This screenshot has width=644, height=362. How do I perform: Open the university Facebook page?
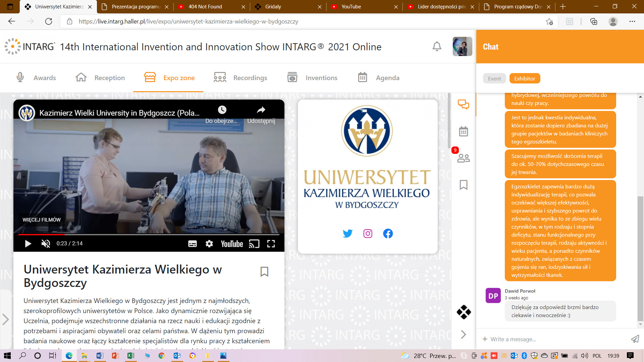tap(388, 233)
